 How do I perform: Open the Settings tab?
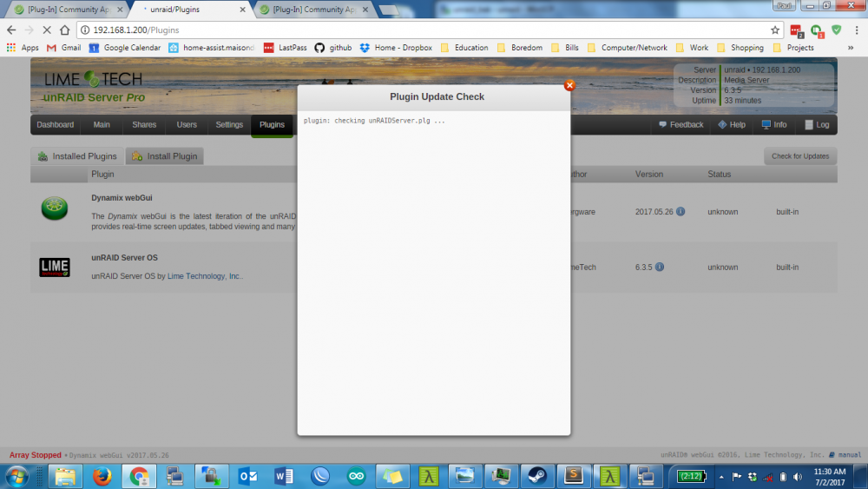pos(229,124)
